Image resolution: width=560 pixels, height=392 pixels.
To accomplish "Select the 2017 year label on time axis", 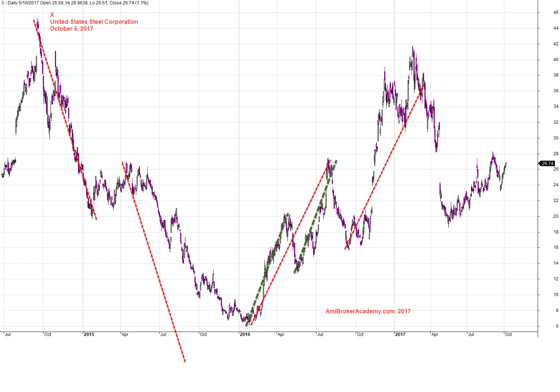I will [400, 335].
